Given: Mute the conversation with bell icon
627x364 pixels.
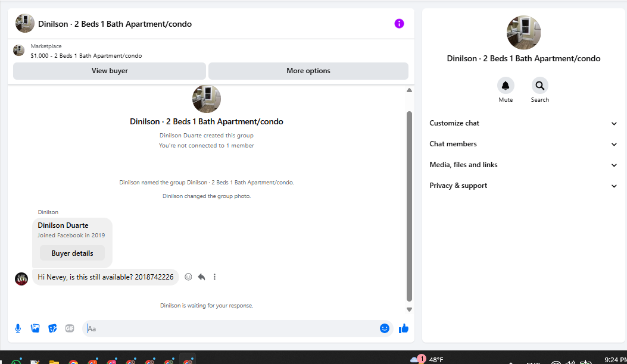Looking at the screenshot, I should (506, 86).
